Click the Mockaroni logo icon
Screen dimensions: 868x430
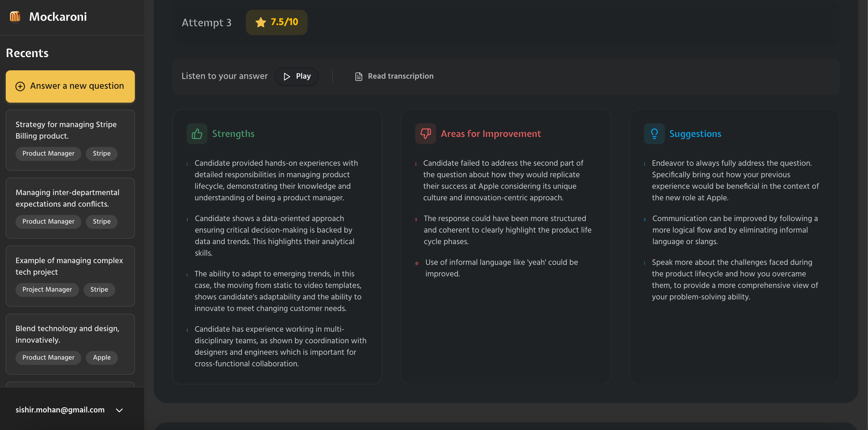click(15, 16)
